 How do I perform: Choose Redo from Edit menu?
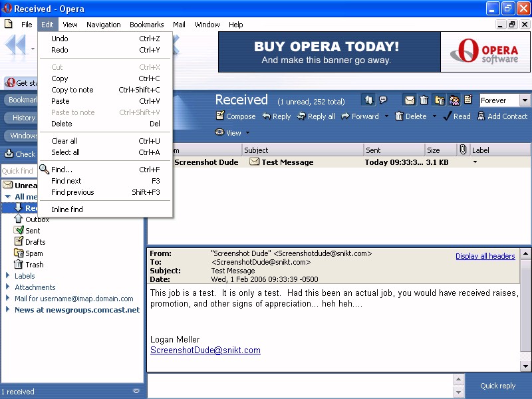point(105,50)
